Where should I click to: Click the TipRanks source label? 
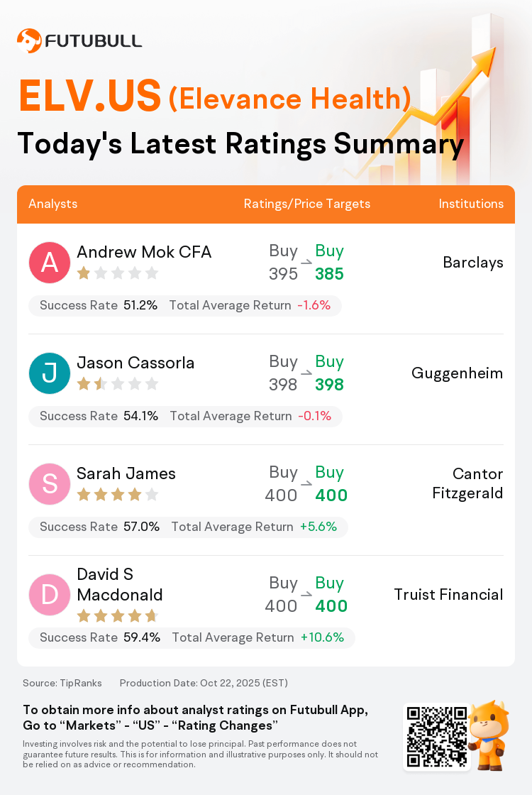[x=62, y=683]
